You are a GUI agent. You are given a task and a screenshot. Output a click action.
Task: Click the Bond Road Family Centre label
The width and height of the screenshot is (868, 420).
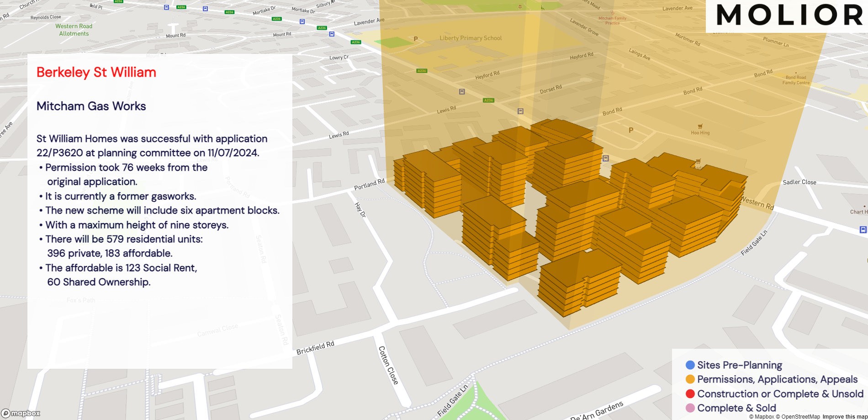click(x=796, y=80)
